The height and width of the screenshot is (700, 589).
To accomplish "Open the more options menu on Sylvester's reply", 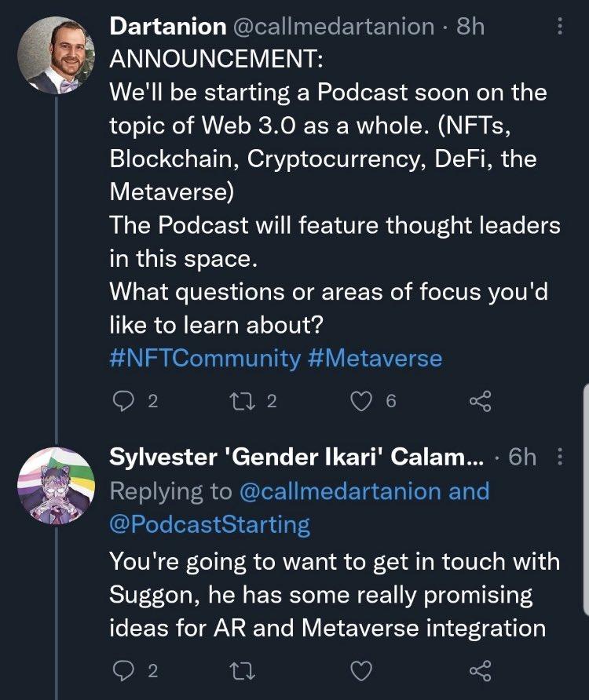I will (x=562, y=457).
